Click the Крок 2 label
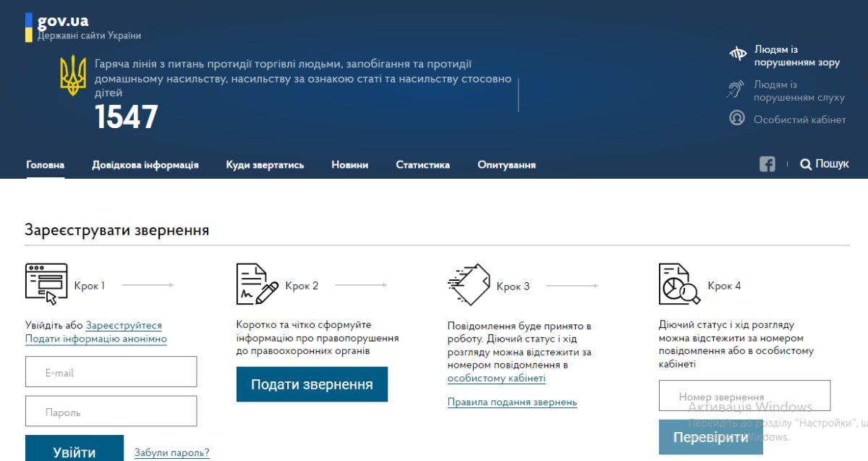The image size is (868, 461). (x=302, y=286)
